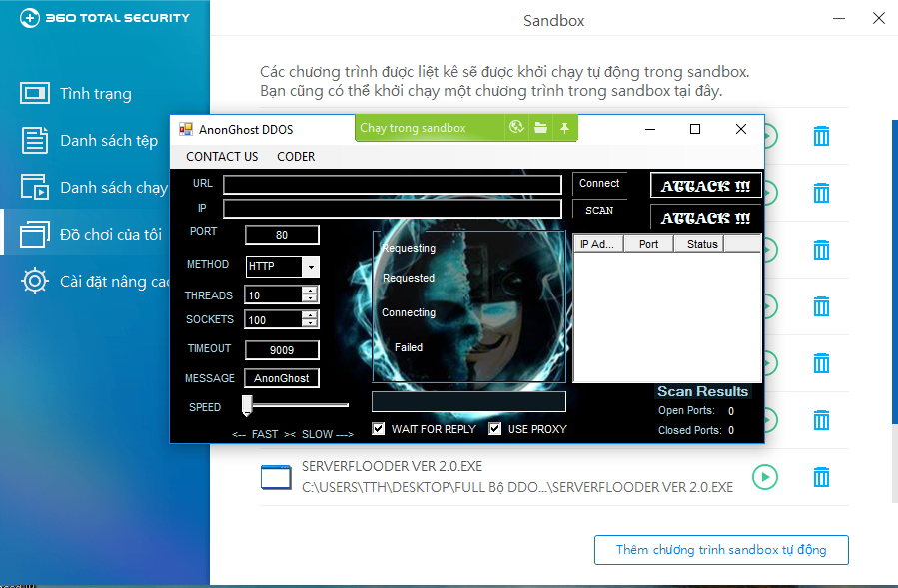This screenshot has width=898, height=588.
Task: Click the PORT field containing 80
Action: tap(282, 235)
